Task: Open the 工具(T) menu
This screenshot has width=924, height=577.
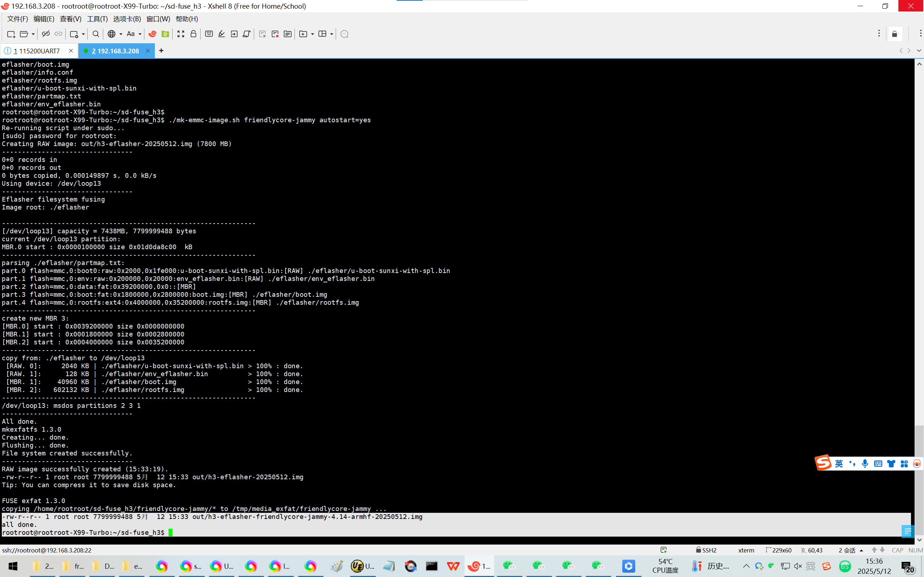Action: [x=97, y=19]
